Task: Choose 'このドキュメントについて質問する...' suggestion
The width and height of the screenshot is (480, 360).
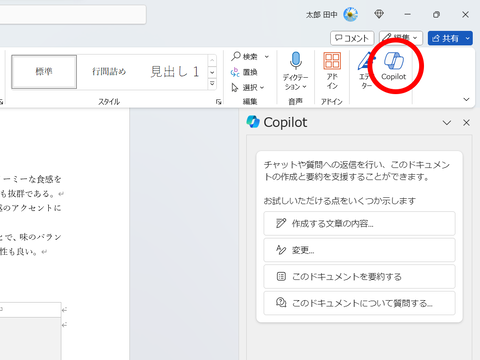Action: coord(359,303)
